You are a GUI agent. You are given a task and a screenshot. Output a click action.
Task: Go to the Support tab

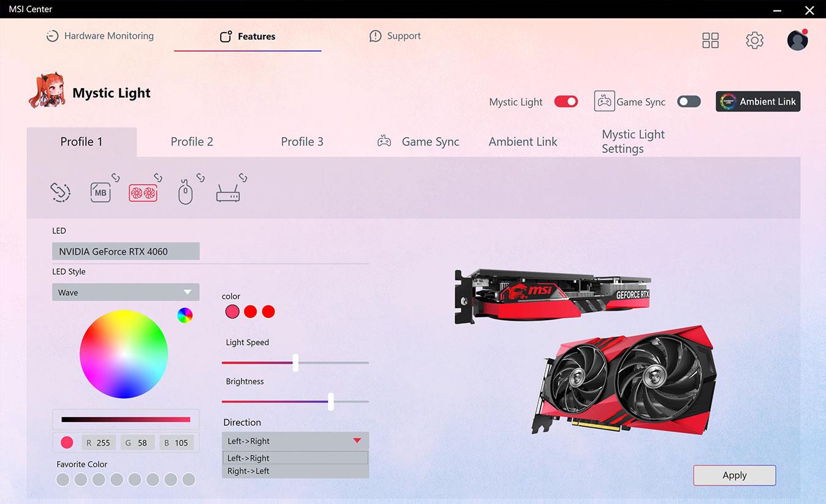[395, 36]
